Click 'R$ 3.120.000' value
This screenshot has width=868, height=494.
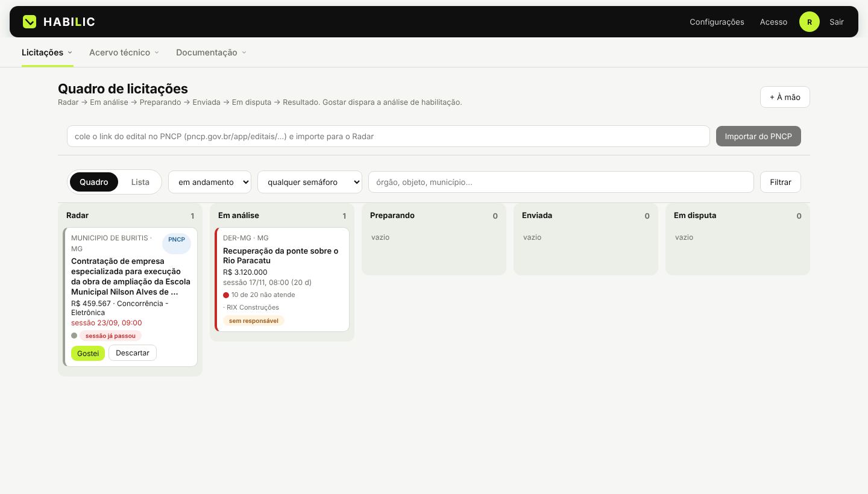pos(245,272)
